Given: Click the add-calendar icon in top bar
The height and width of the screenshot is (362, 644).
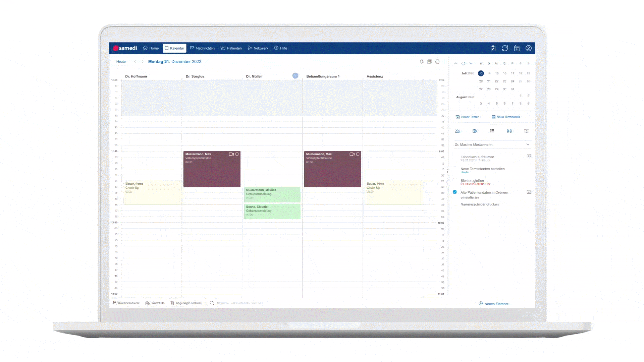Looking at the screenshot, I should pos(517,48).
